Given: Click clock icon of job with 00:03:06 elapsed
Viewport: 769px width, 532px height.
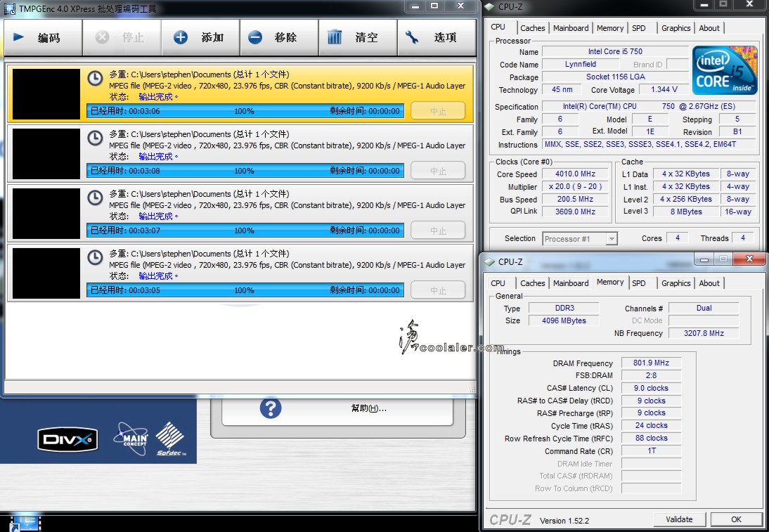Looking at the screenshot, I should [x=95, y=78].
